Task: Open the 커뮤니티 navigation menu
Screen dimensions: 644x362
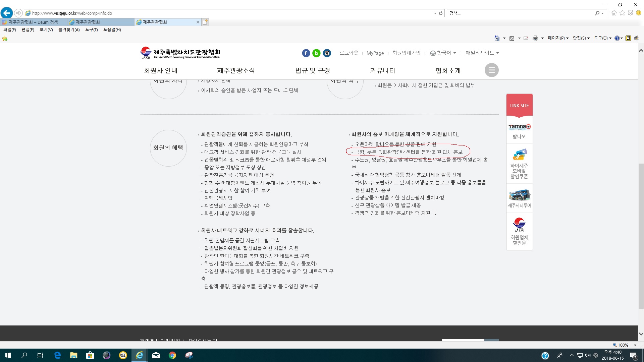Action: 382,70
